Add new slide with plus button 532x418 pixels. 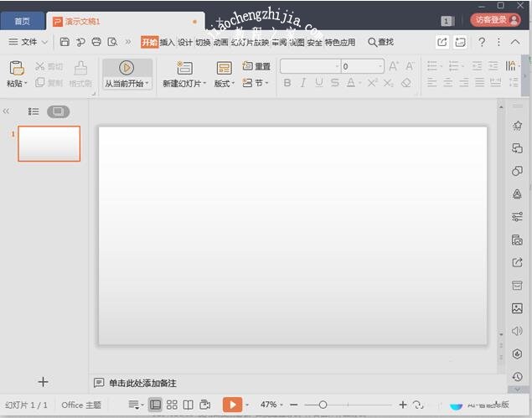43,382
